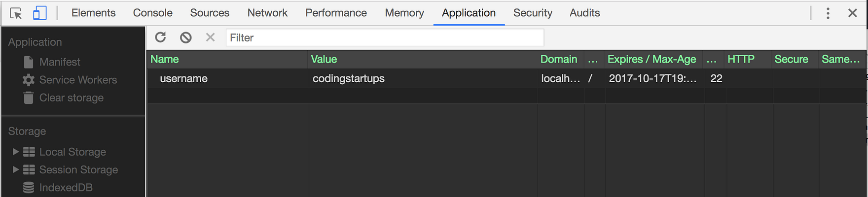The image size is (868, 197).
Task: Sort by Expires / Max-Age column header
Action: point(651,60)
